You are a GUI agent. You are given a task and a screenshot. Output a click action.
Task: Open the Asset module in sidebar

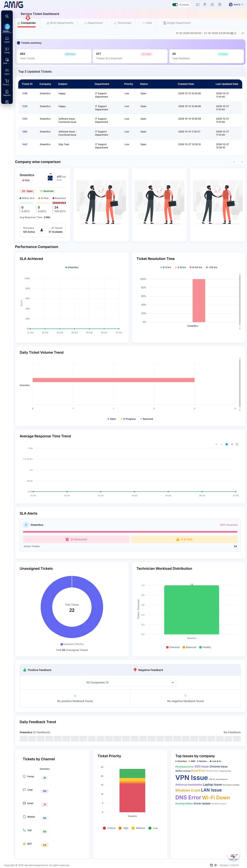7,39
